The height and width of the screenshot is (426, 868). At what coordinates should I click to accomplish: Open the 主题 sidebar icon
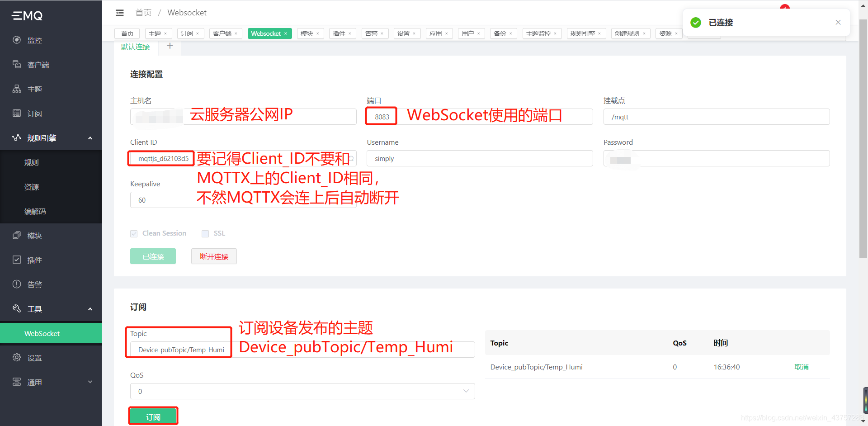point(17,89)
